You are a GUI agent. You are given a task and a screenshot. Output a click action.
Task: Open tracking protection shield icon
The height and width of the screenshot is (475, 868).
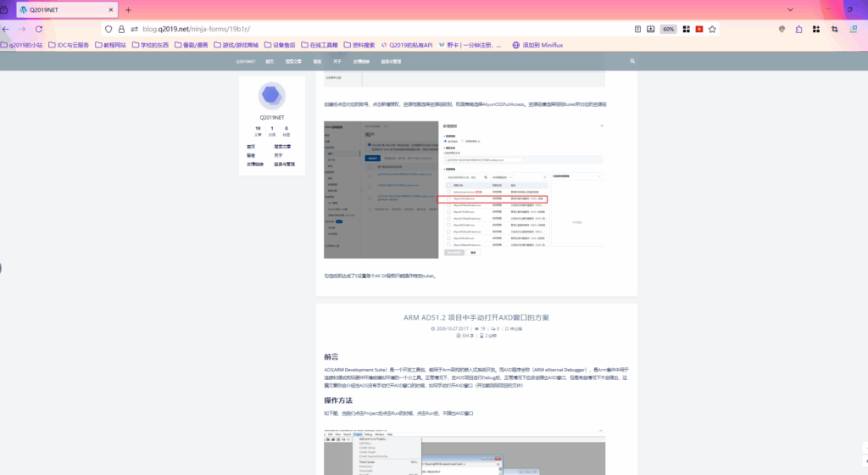(x=108, y=29)
